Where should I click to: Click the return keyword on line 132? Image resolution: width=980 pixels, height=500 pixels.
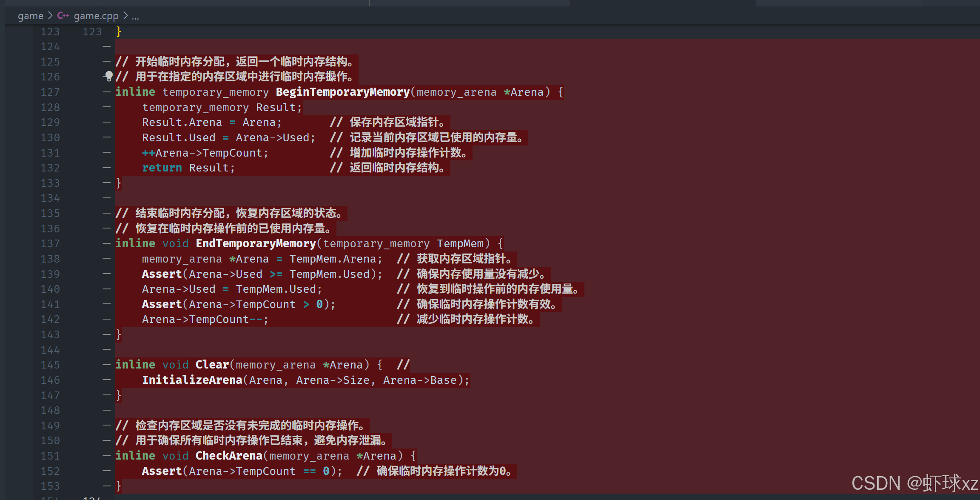pos(162,168)
